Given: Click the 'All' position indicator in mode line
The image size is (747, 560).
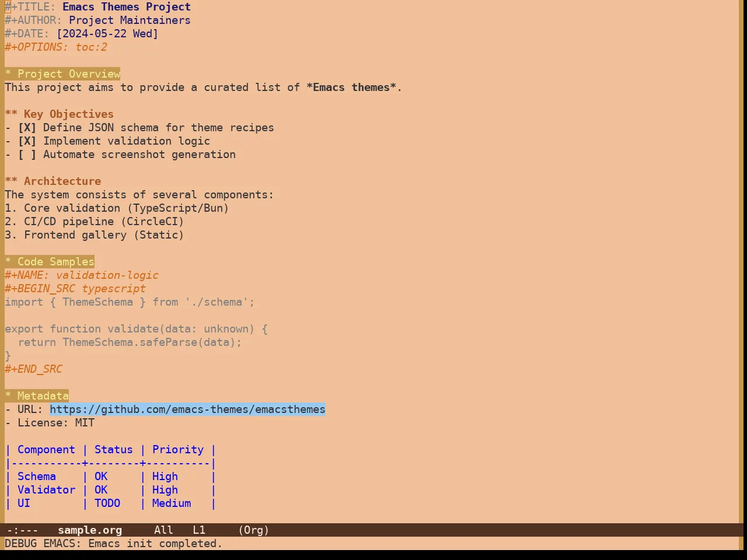Looking at the screenshot, I should click(163, 530).
